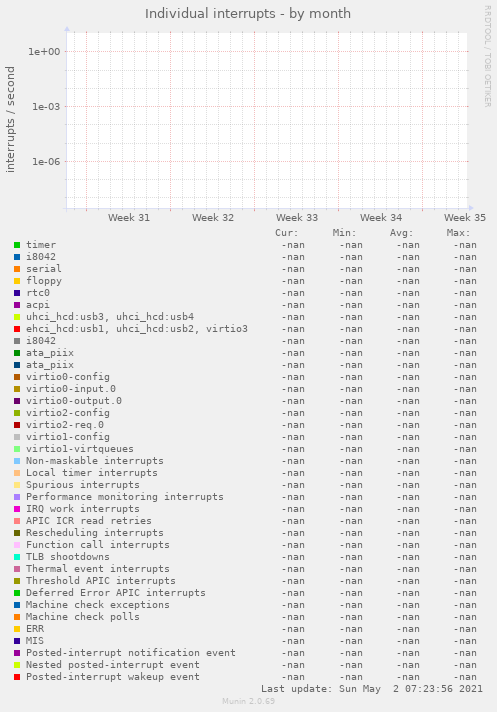Click the 1e-03 y-axis label

(46, 107)
